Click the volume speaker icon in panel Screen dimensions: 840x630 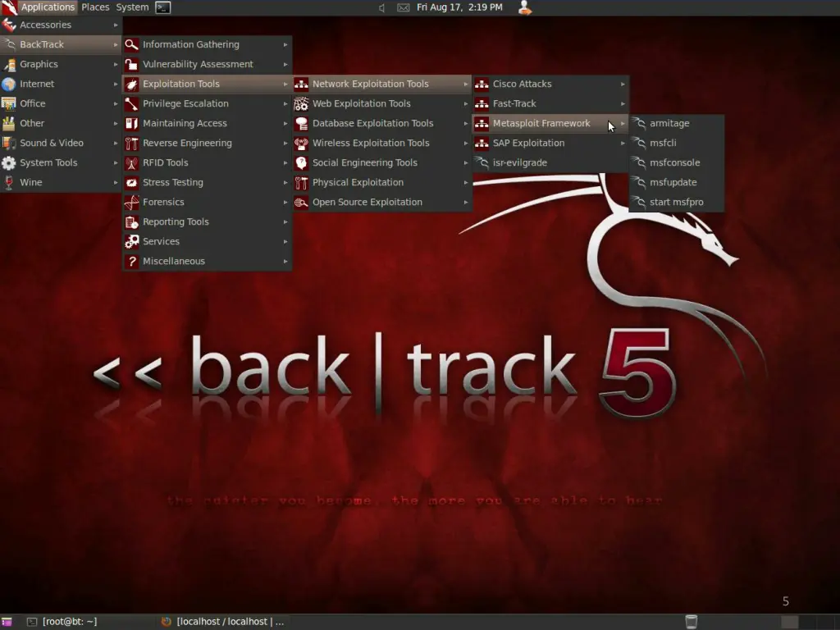pos(381,7)
